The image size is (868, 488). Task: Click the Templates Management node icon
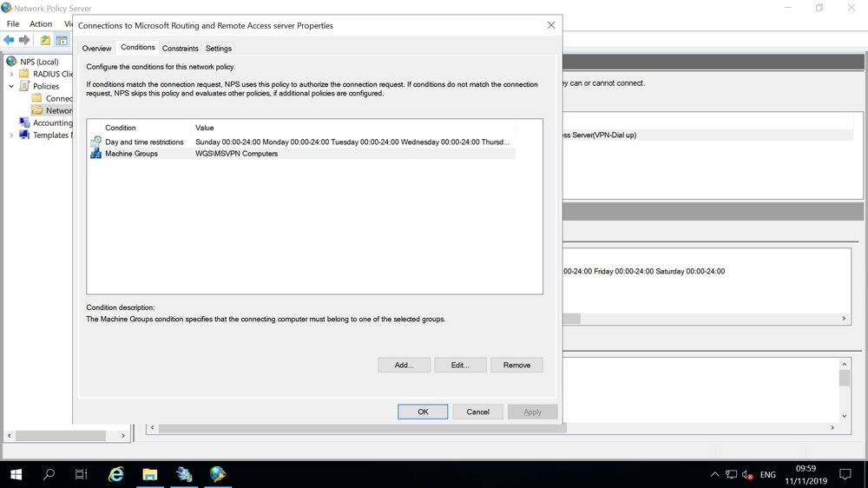pos(24,135)
